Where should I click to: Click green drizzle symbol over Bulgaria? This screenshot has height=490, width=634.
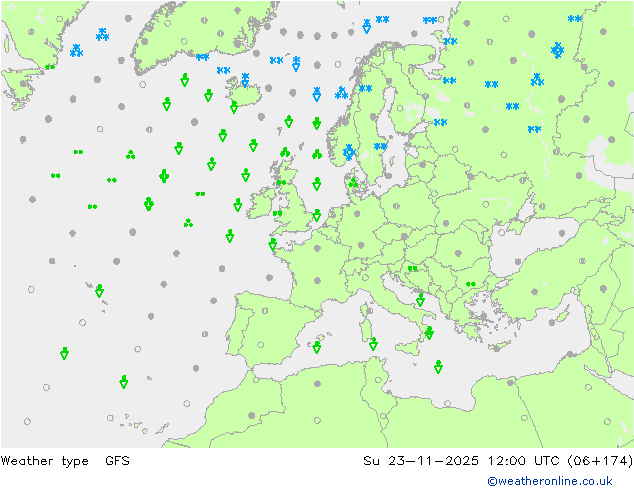(x=471, y=284)
